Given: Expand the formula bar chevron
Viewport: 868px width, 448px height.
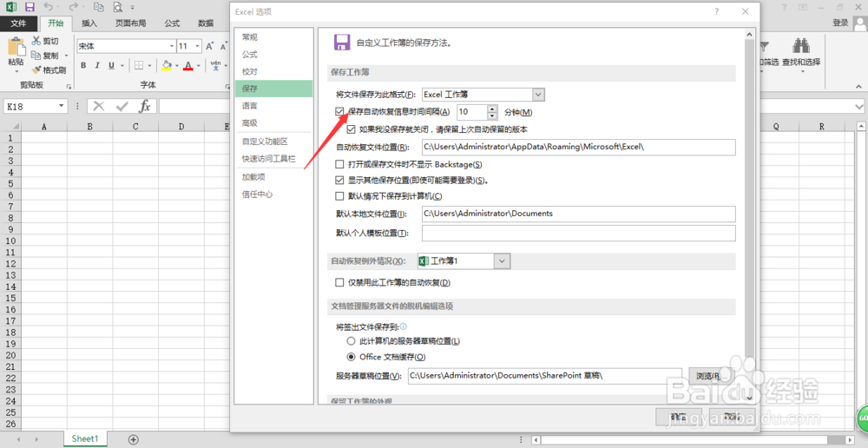Looking at the screenshot, I should point(859,106).
